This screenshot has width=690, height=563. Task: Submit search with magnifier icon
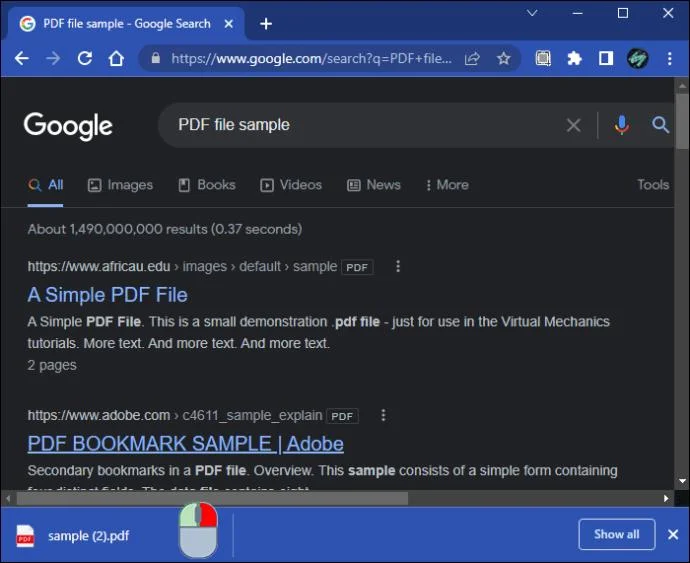point(660,125)
